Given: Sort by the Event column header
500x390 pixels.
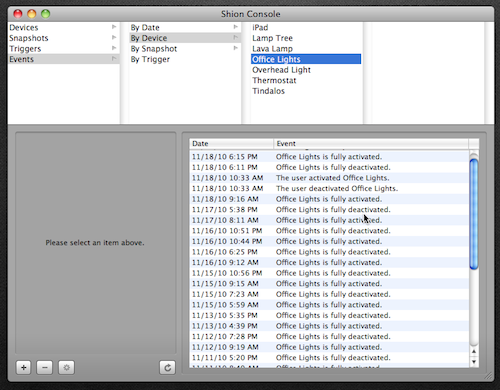Looking at the screenshot, I should 371,144.
